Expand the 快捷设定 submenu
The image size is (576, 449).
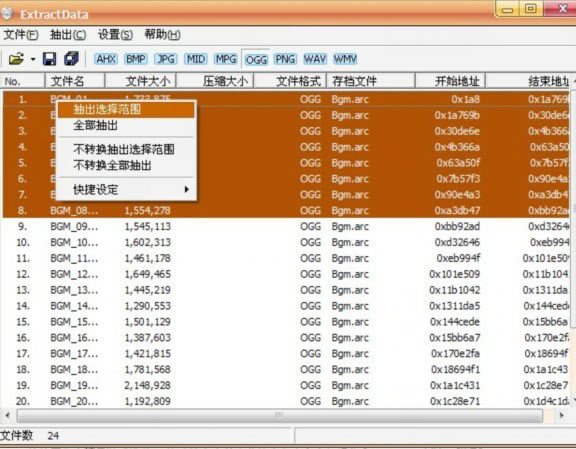(126, 190)
